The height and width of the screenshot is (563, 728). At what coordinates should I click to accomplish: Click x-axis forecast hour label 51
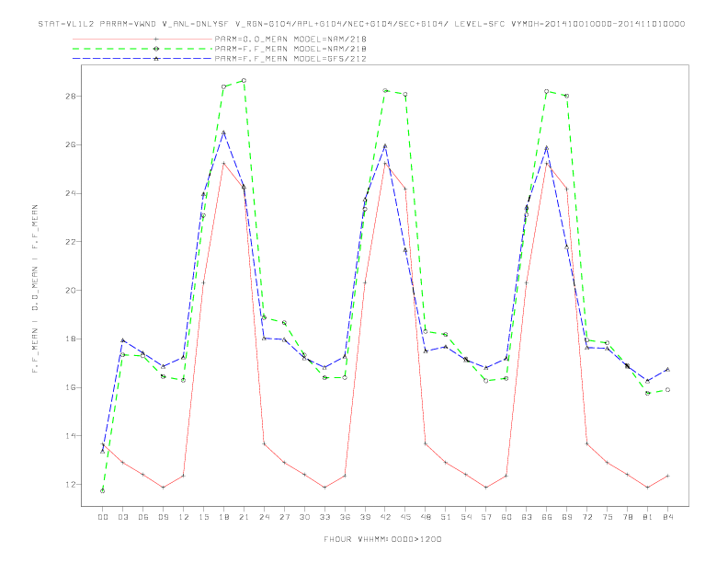446,517
